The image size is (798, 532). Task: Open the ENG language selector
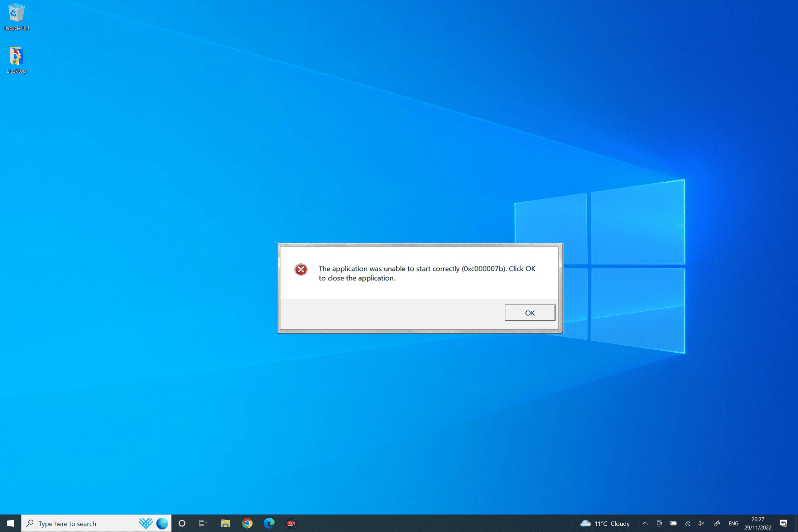pos(733,523)
